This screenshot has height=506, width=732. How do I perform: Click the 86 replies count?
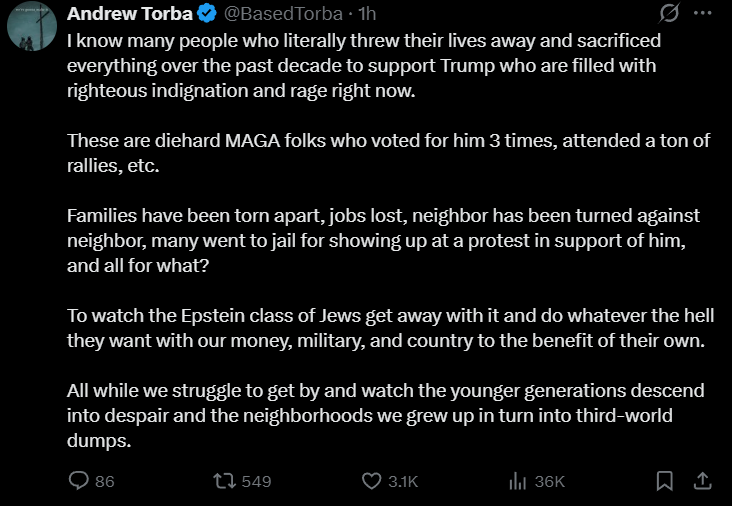(x=104, y=481)
